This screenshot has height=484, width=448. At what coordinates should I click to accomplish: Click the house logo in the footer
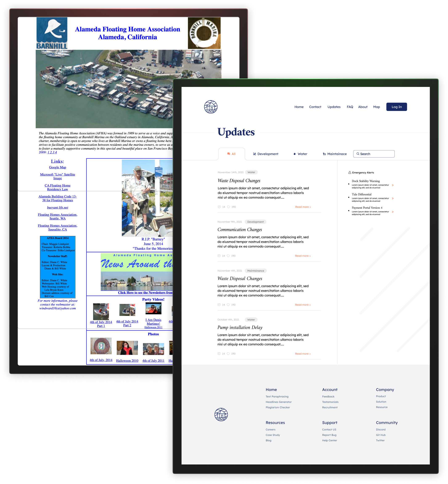(x=221, y=414)
